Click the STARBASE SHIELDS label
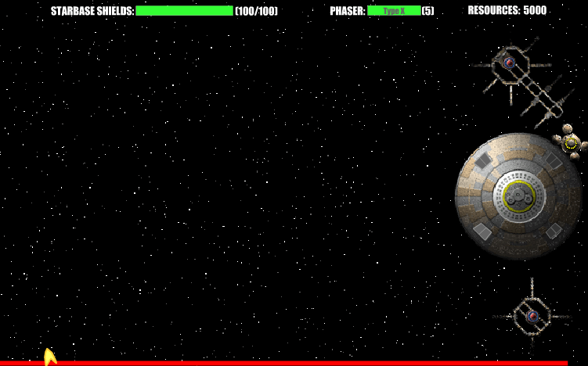 click(92, 11)
